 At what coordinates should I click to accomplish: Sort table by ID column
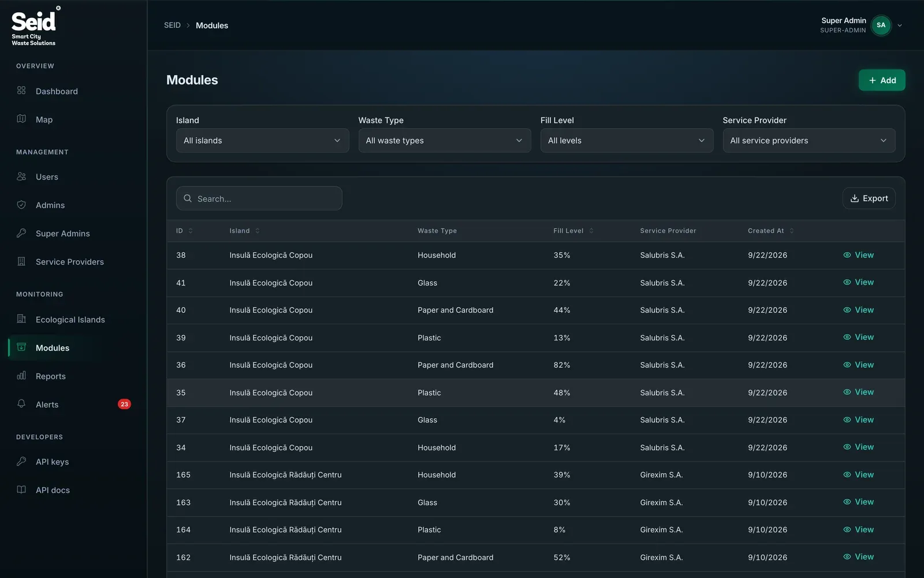184,231
